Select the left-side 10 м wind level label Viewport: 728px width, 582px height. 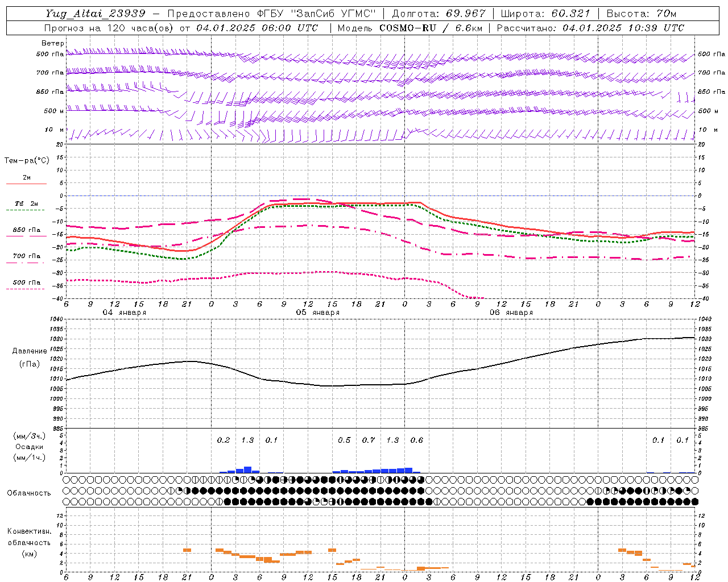[x=54, y=130]
